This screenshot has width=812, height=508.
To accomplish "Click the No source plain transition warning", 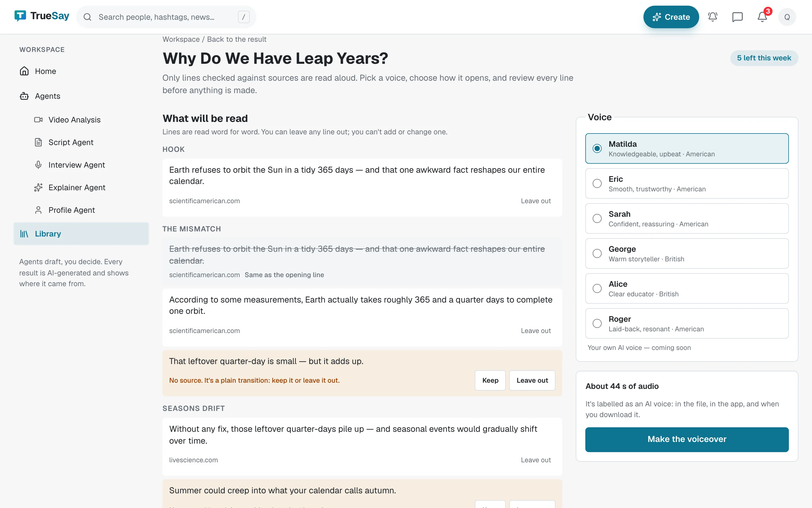I will tap(254, 380).
